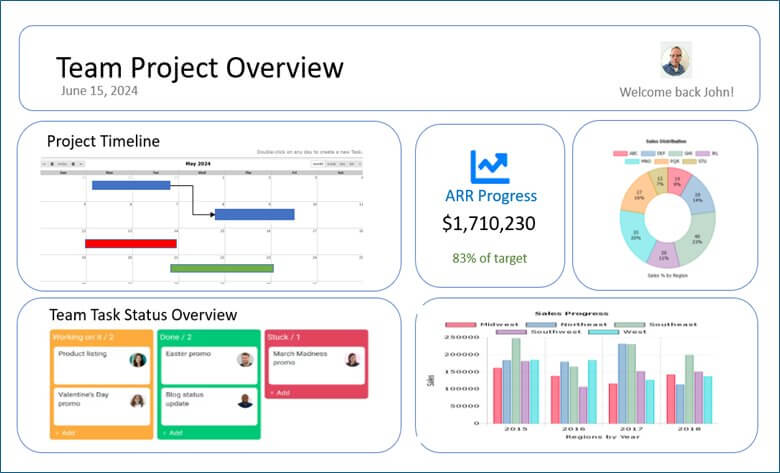Image resolution: width=780 pixels, height=473 pixels.
Task: Click the red task bar in the timeline
Action: pyautogui.click(x=130, y=243)
